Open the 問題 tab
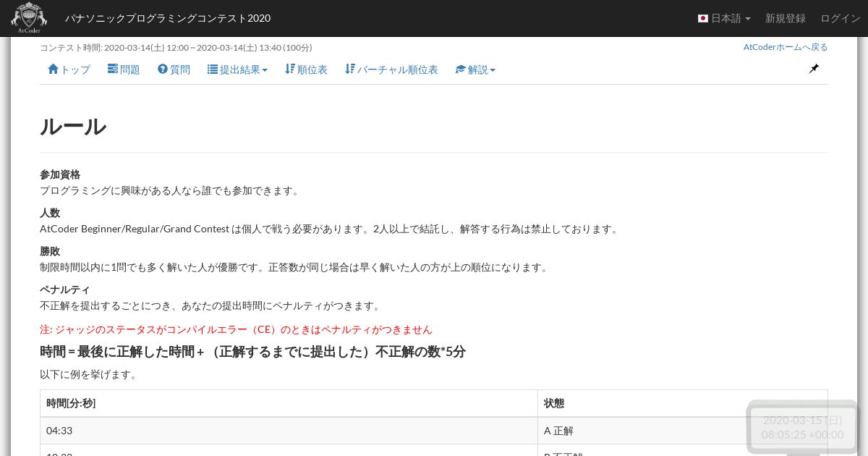Screen dimensions: 868x456 [x=124, y=69]
